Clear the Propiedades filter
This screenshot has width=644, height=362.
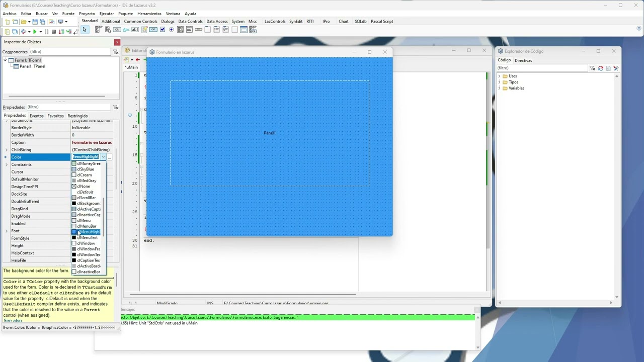(x=116, y=107)
